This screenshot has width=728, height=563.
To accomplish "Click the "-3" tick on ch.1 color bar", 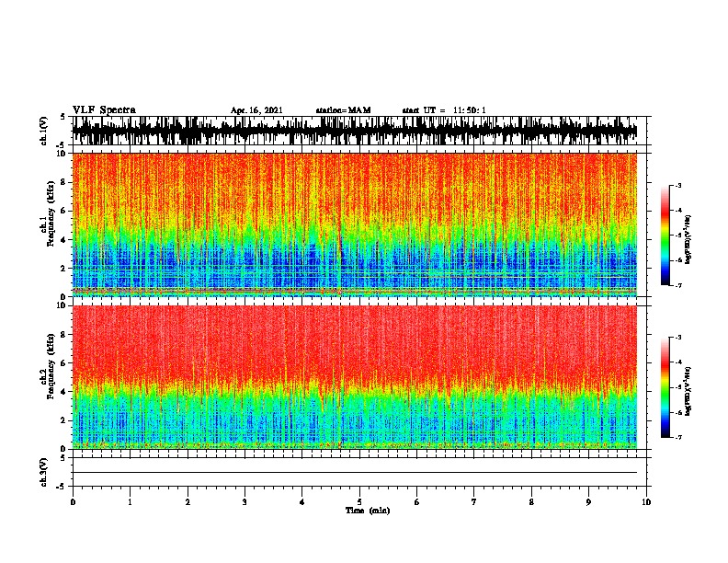I will tap(677, 185).
